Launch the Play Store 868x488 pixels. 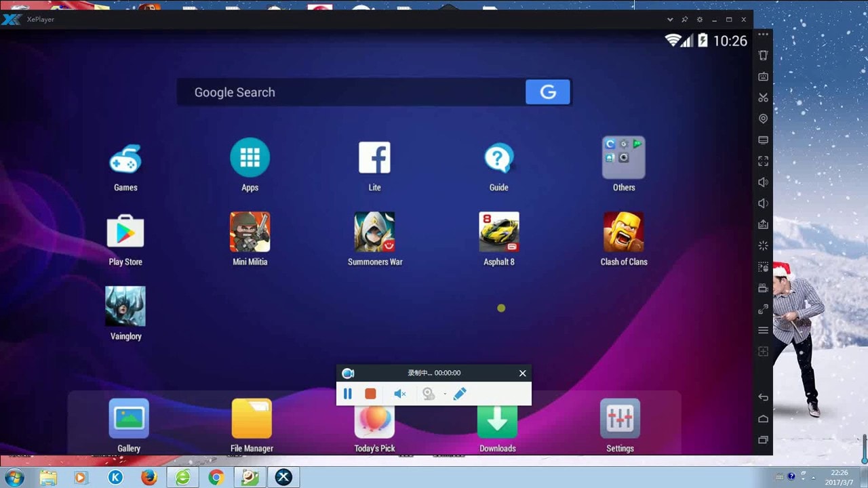pos(125,232)
